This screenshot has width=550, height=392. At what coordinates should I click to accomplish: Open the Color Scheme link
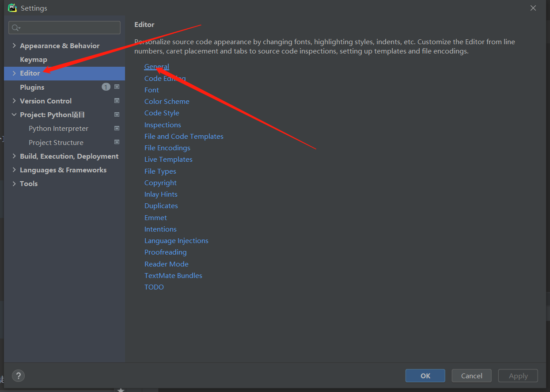[167, 101]
